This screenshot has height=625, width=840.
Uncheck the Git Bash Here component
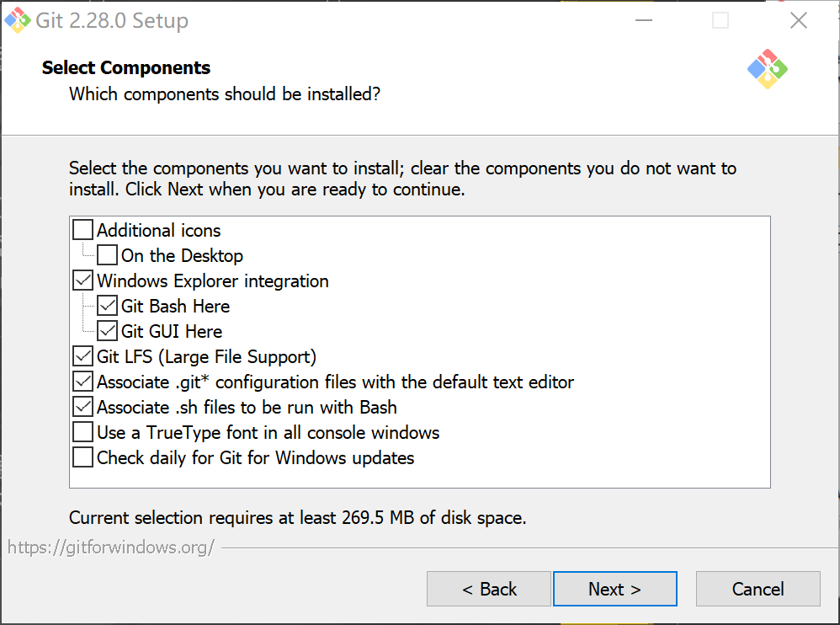click(x=107, y=305)
